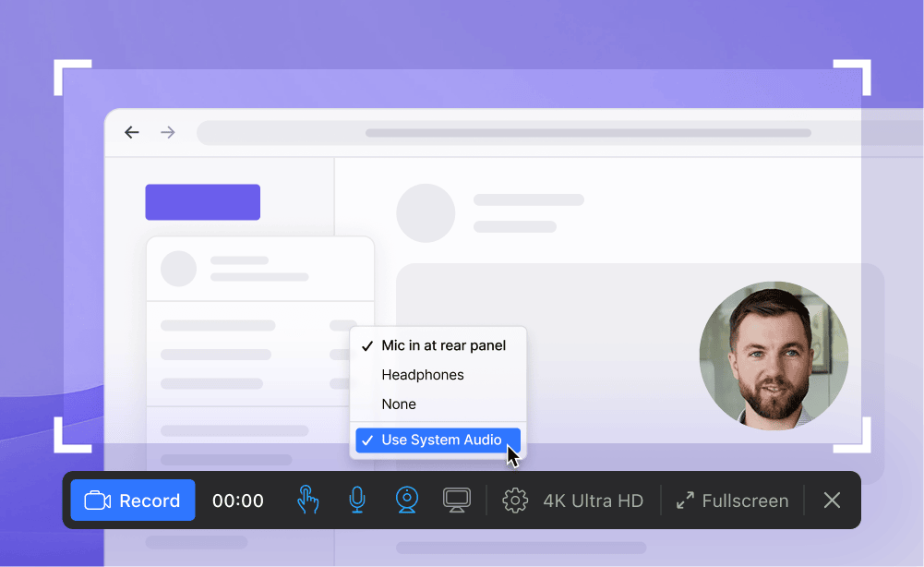Click the purple button in sidebar

pos(202,202)
